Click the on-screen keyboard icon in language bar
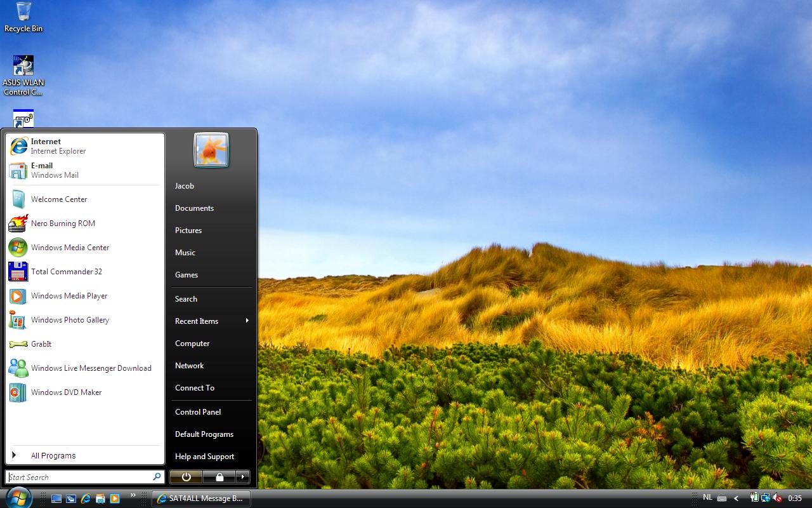The height and width of the screenshot is (508, 812). pos(722,498)
